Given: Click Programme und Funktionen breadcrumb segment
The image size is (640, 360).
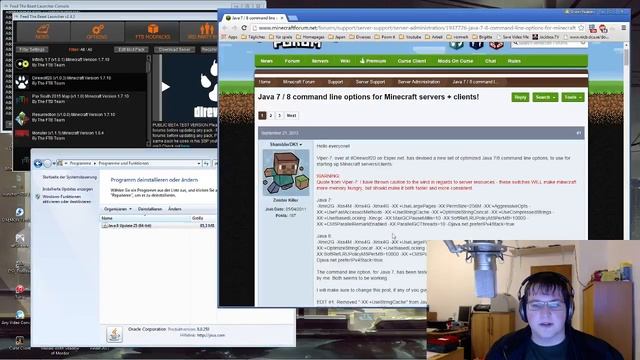Looking at the screenshot, I should tap(124, 163).
